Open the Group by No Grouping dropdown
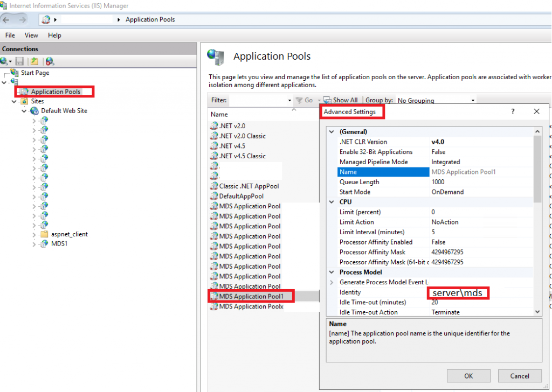This screenshot has height=392, width=552. (x=436, y=101)
